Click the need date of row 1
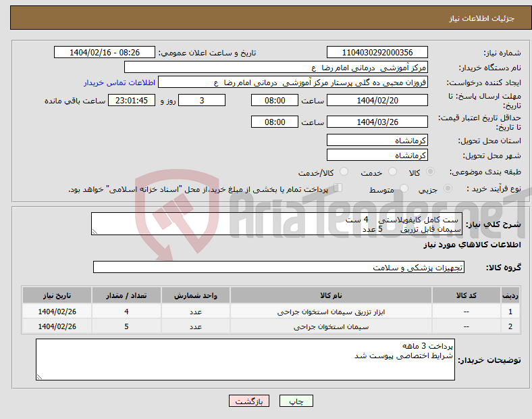 (57, 312)
